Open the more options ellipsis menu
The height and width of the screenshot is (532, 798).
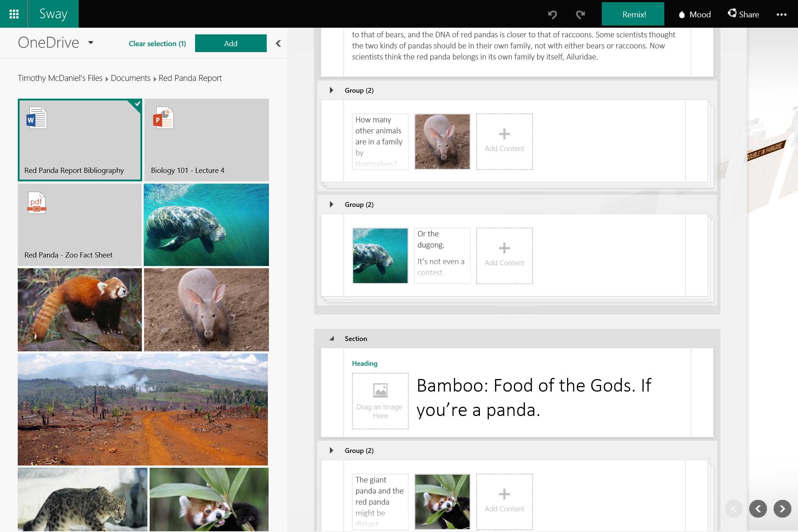point(781,14)
